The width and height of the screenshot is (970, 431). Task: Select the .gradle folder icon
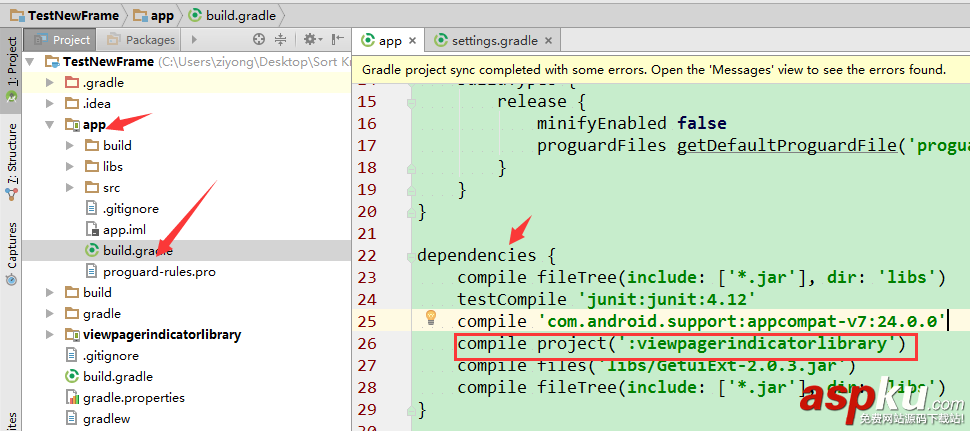pos(72,82)
